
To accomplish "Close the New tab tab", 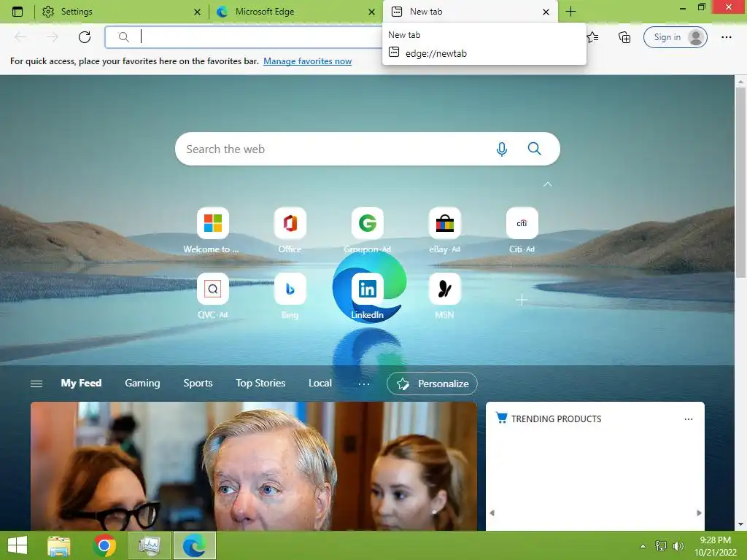I will pyautogui.click(x=546, y=12).
